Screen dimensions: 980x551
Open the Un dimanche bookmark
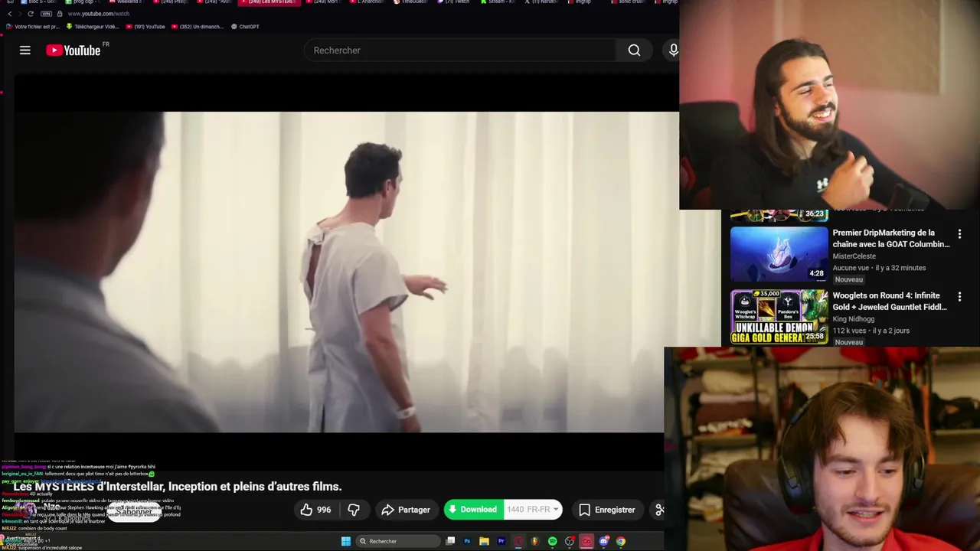[197, 27]
